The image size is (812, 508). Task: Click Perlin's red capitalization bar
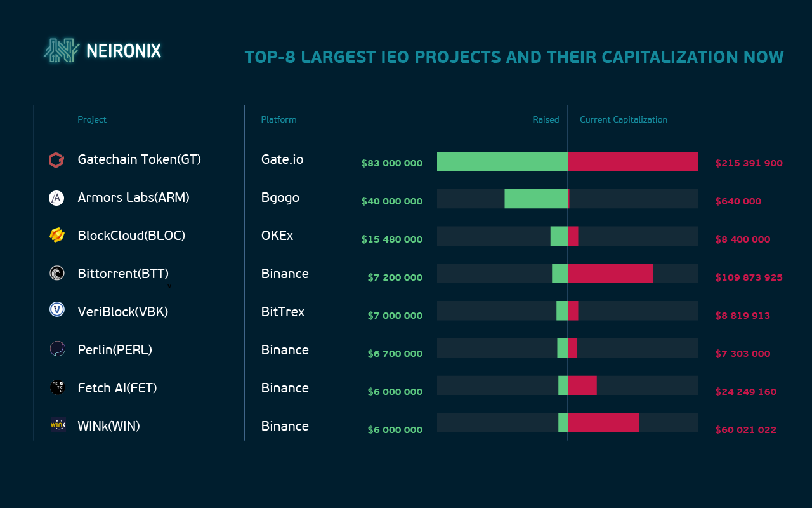572,348
